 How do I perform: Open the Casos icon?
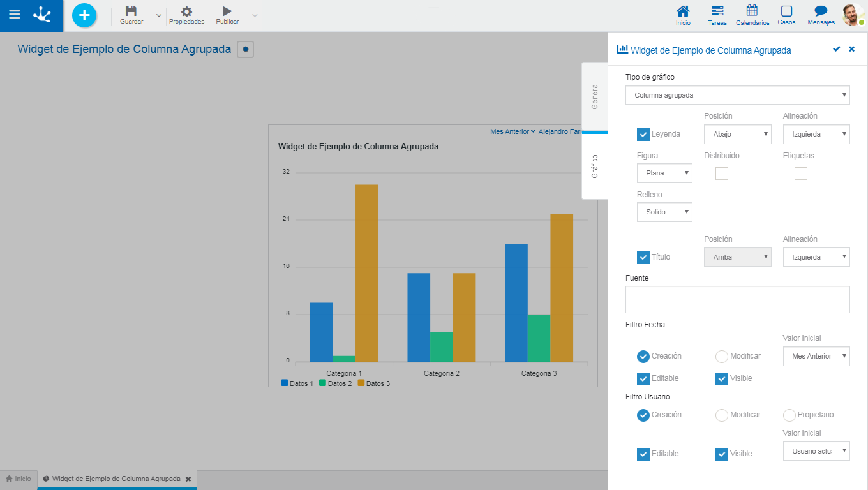786,11
